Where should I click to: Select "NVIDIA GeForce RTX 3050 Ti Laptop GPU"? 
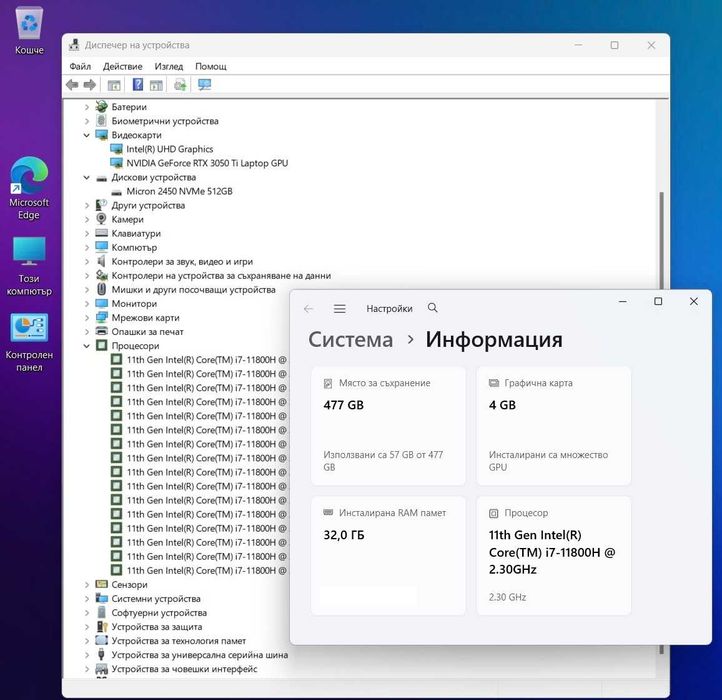(x=207, y=163)
